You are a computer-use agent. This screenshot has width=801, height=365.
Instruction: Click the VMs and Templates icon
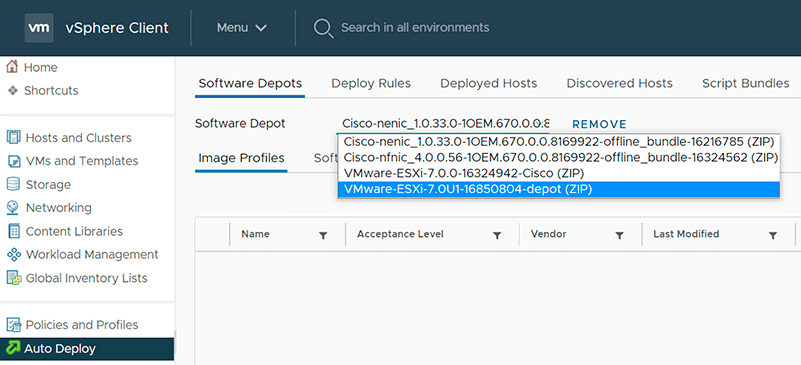click(x=13, y=161)
